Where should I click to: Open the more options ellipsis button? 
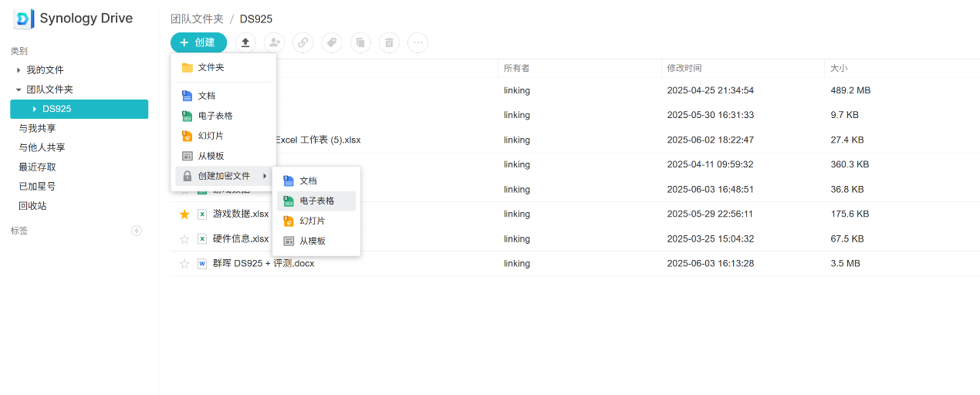[417, 42]
